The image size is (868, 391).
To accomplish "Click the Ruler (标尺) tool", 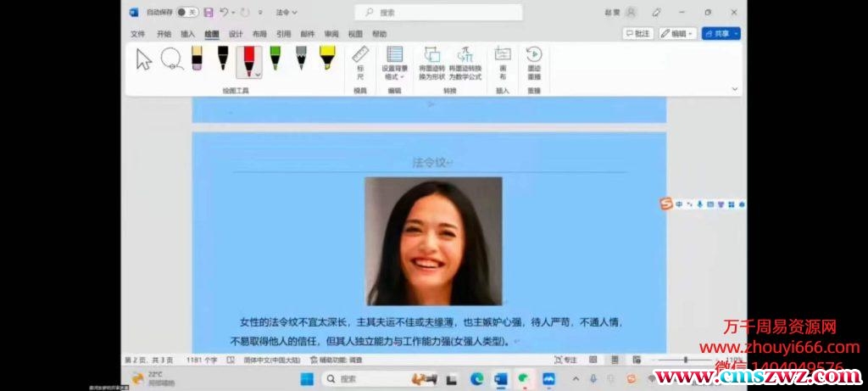I will click(360, 64).
